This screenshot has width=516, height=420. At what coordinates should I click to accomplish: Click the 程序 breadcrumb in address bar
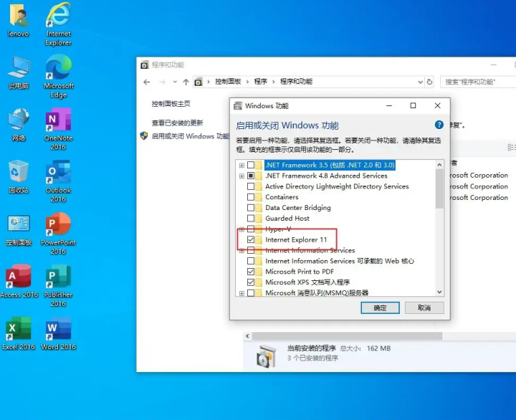click(x=260, y=82)
